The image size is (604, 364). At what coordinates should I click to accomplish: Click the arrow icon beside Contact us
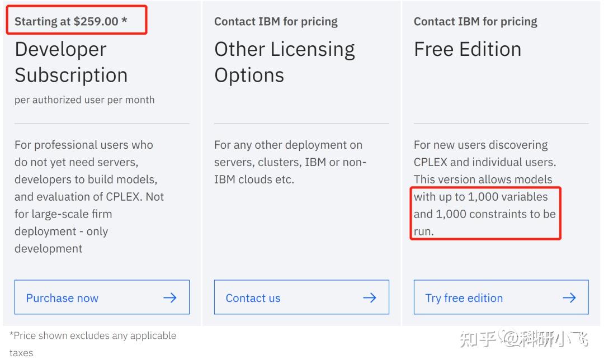point(370,297)
